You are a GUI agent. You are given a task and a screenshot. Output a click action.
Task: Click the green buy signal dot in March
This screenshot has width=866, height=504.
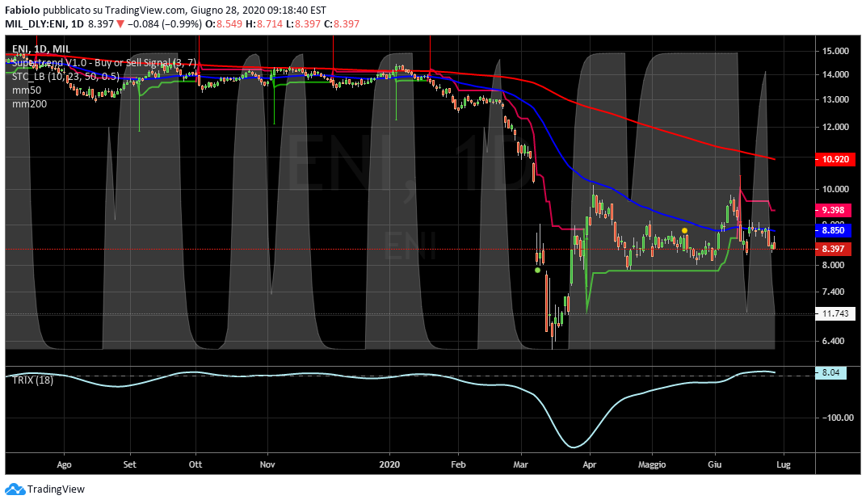(537, 270)
